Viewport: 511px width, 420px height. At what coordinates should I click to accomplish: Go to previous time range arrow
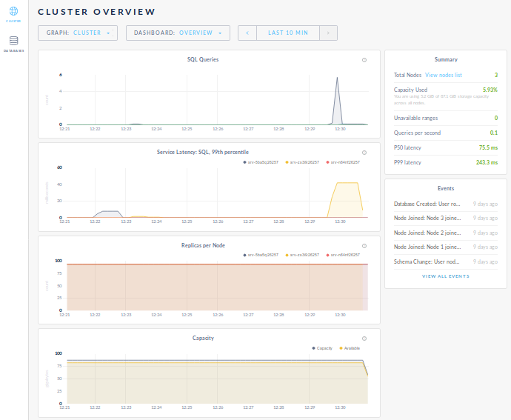tap(247, 33)
